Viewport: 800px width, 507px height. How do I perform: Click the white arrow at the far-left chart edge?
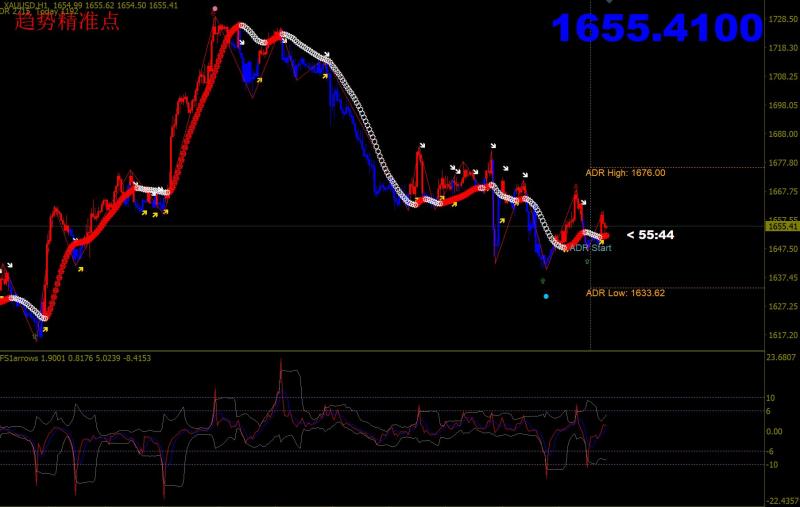click(9, 266)
